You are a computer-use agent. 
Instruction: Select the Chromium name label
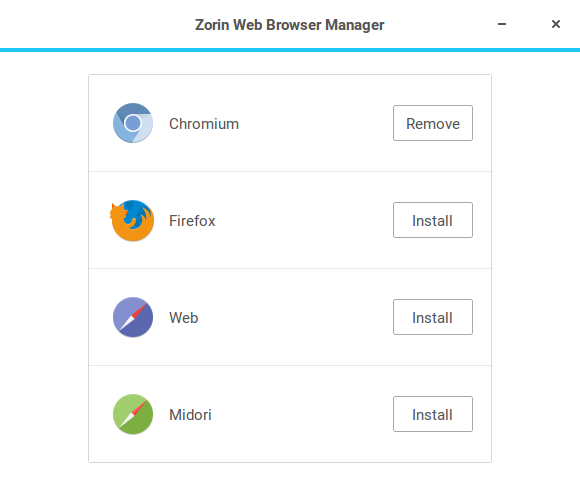(x=204, y=124)
